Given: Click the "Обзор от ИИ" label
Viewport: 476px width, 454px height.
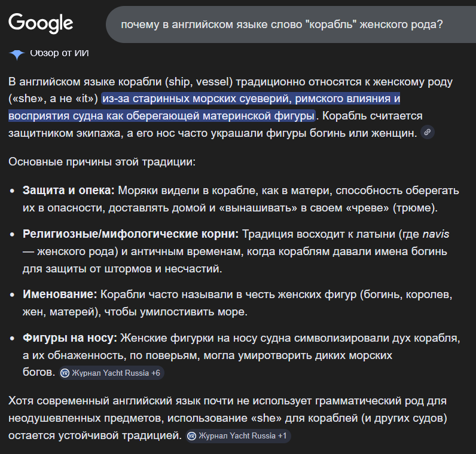Looking at the screenshot, I should click(59, 53).
